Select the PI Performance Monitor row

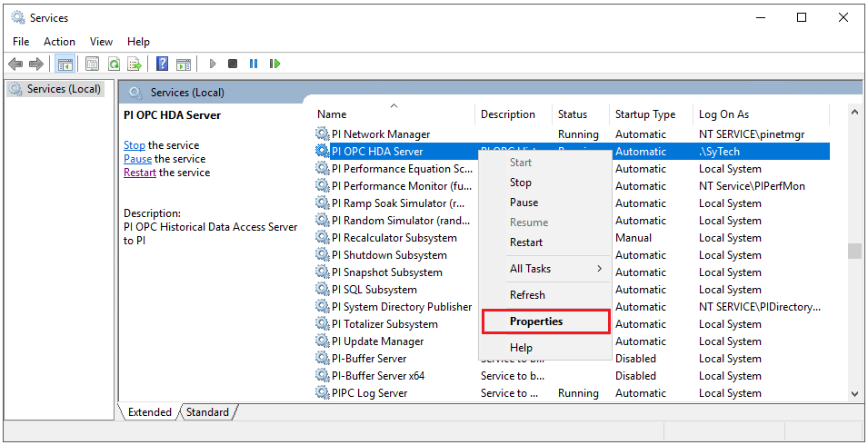tap(572, 186)
